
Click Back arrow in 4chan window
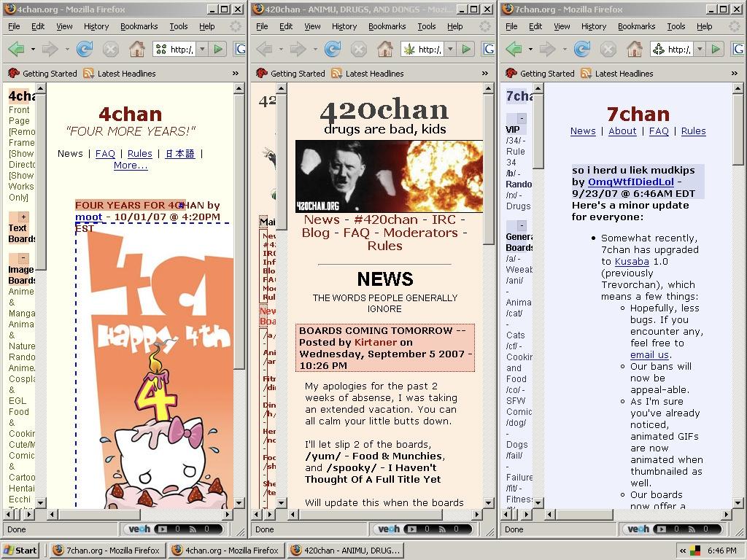click(x=17, y=49)
